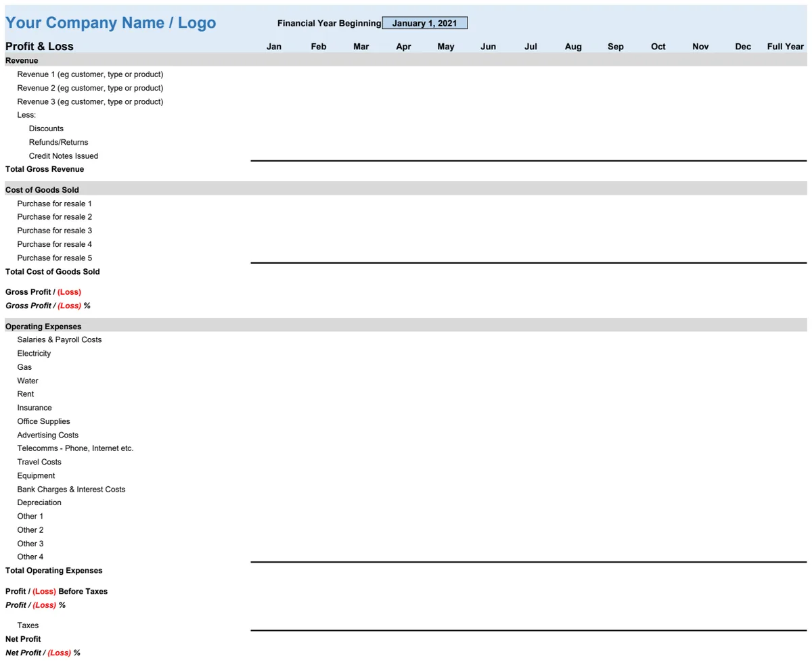
Task: Click the 'Profit / (Loss) Before Taxes' label
Action: pyautogui.click(x=57, y=591)
